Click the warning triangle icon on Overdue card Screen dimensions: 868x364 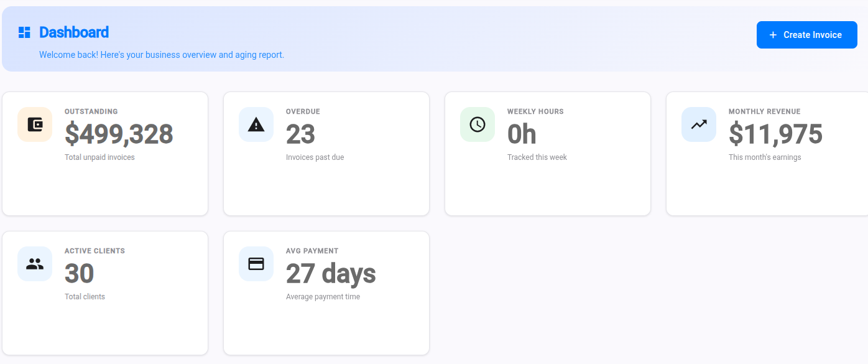tap(256, 124)
